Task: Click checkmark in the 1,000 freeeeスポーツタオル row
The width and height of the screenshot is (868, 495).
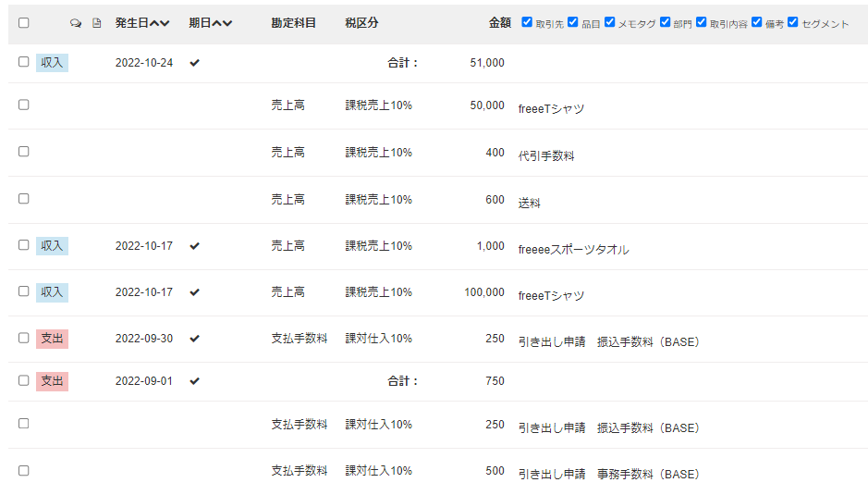Action: click(x=194, y=245)
